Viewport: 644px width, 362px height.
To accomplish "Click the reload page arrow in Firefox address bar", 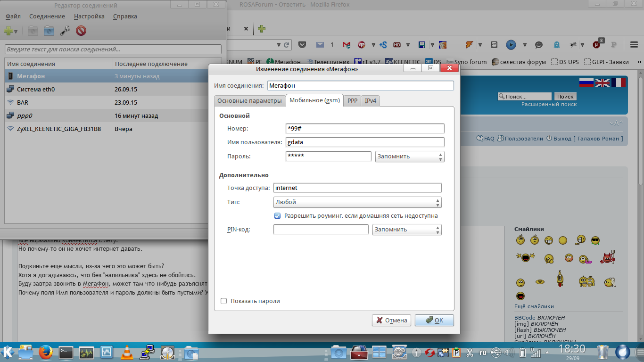I will point(286,45).
